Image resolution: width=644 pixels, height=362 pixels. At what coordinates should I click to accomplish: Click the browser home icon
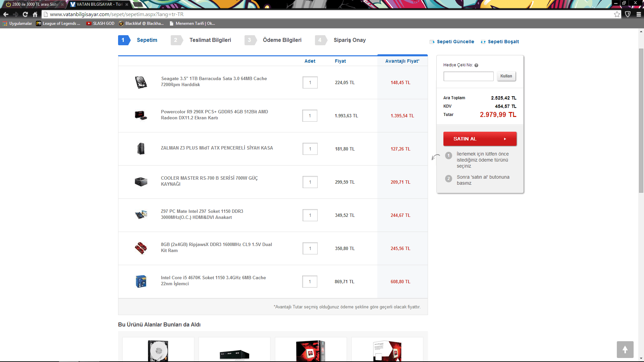pos(35,14)
